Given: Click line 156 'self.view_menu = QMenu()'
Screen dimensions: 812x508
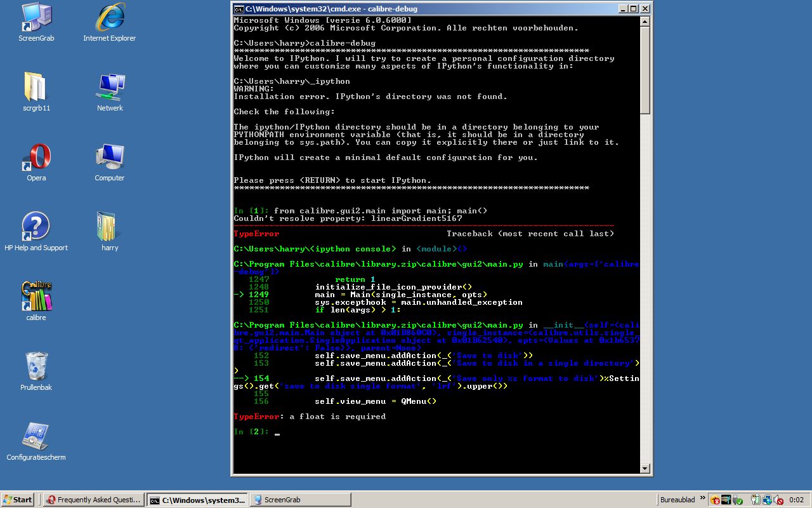Looking at the screenshot, I should click(376, 401).
